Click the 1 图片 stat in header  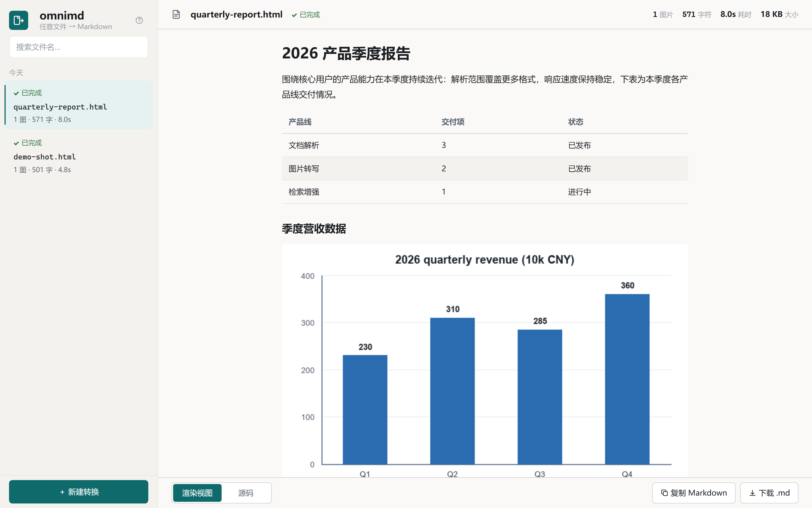point(663,14)
